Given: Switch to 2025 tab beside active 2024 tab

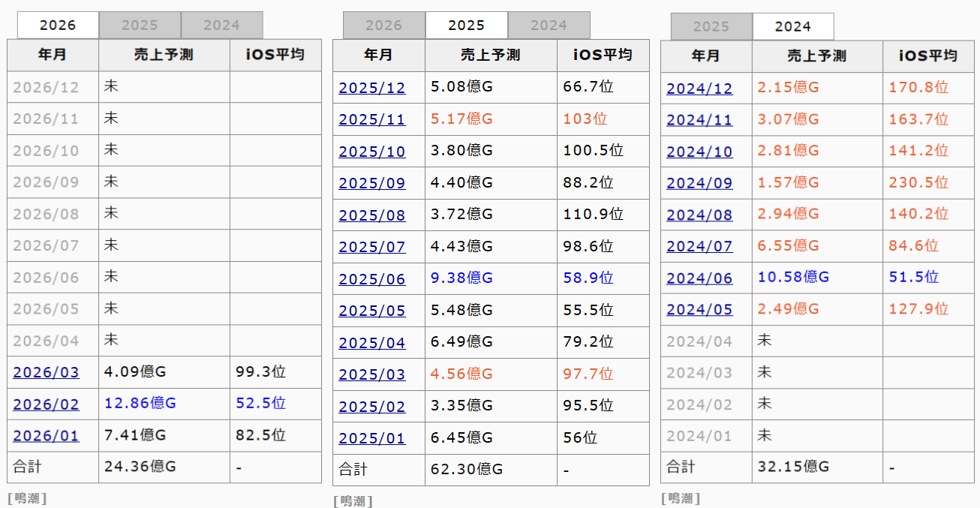Looking at the screenshot, I should [711, 27].
